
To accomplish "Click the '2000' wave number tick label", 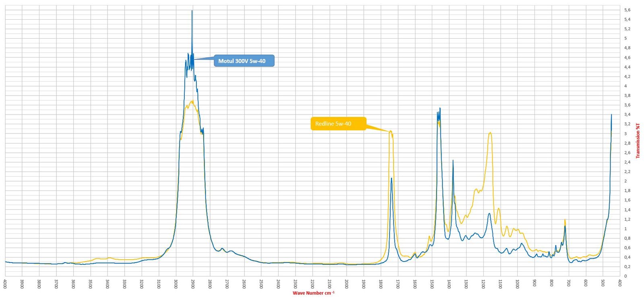I will [x=347, y=284].
